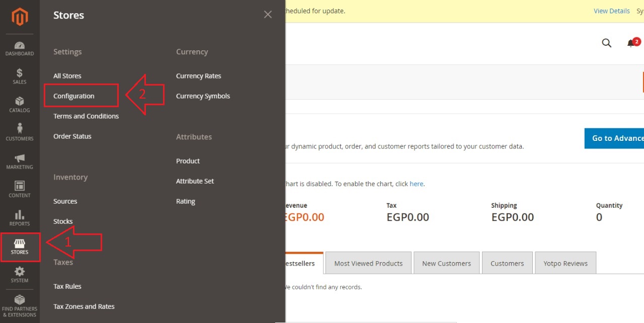Open the Content sidebar menu
Screen dimensions: 644x323
(x=20, y=190)
